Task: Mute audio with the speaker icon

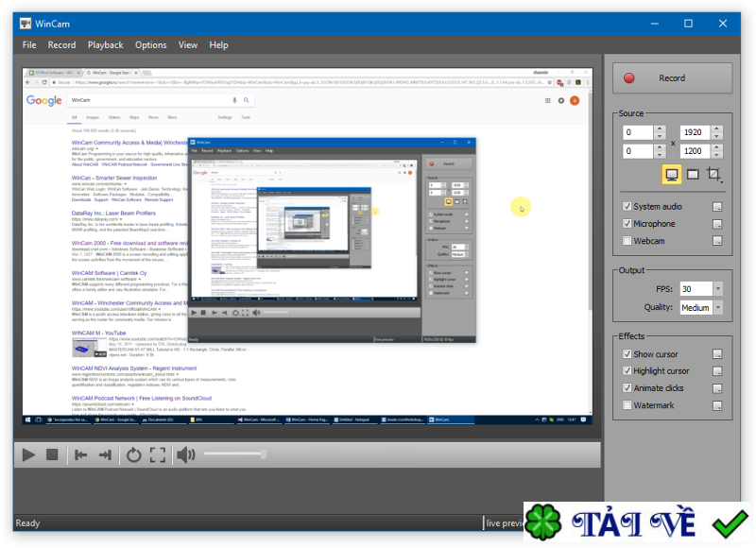Action: click(x=185, y=454)
